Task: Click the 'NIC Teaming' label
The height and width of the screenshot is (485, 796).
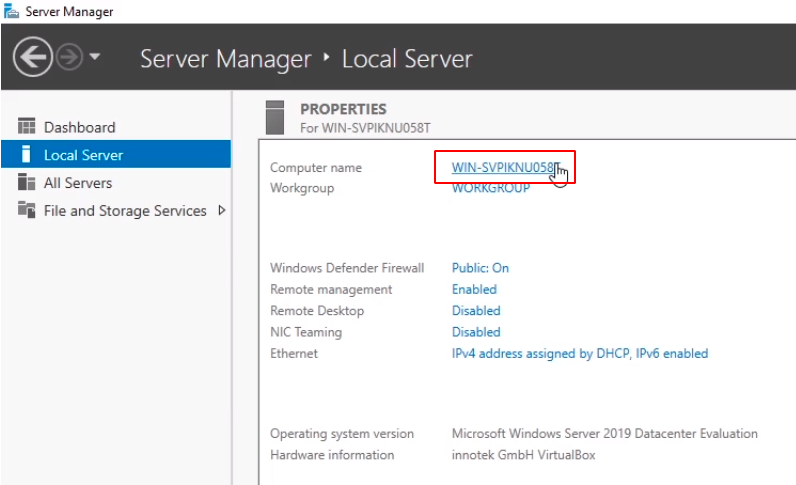Action: click(306, 332)
